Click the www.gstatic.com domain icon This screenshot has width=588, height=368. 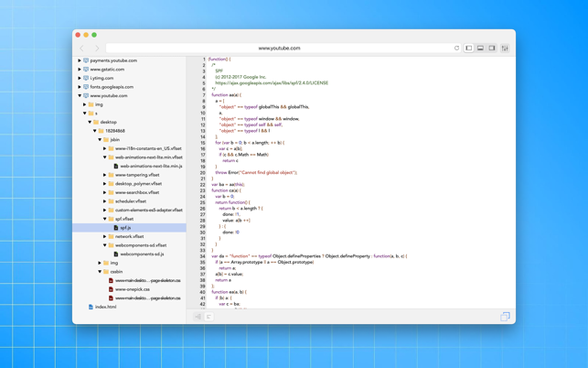86,69
